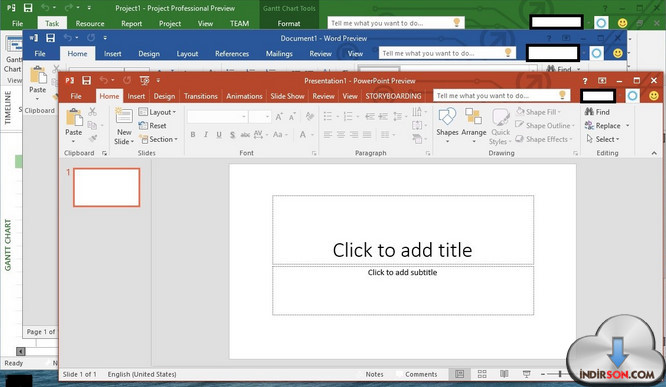Click 'Click to add subtitle' placeholder
Screen dimensions: 666x387
tap(403, 291)
